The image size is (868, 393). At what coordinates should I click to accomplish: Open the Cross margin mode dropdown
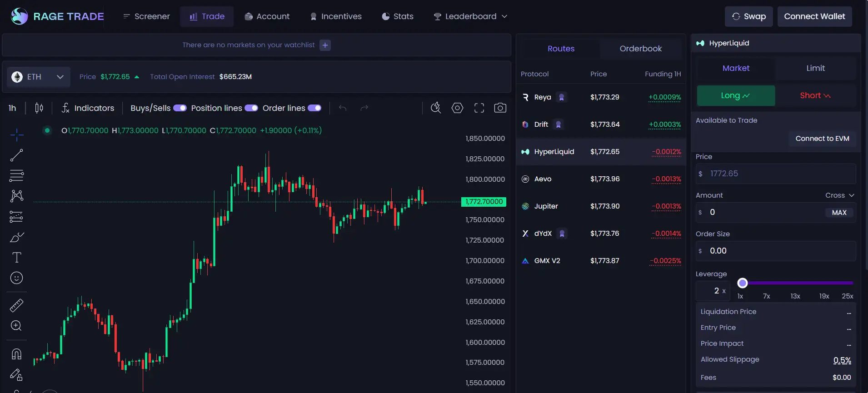(839, 195)
